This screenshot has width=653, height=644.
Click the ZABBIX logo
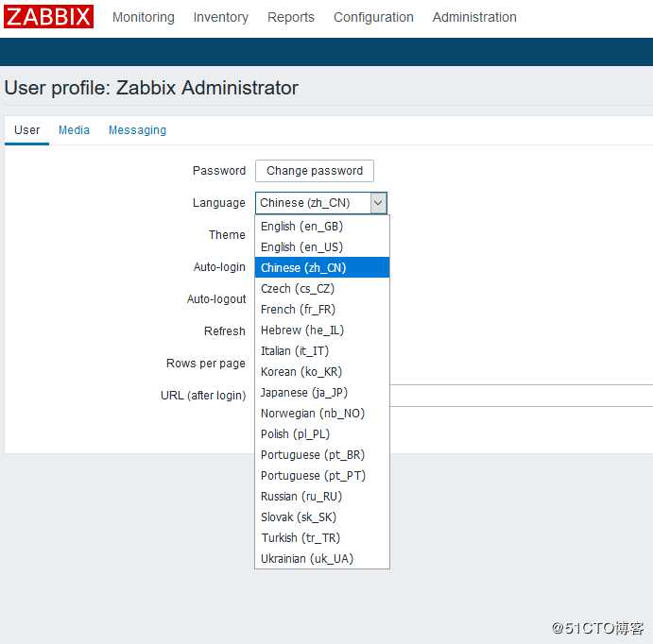pyautogui.click(x=48, y=16)
